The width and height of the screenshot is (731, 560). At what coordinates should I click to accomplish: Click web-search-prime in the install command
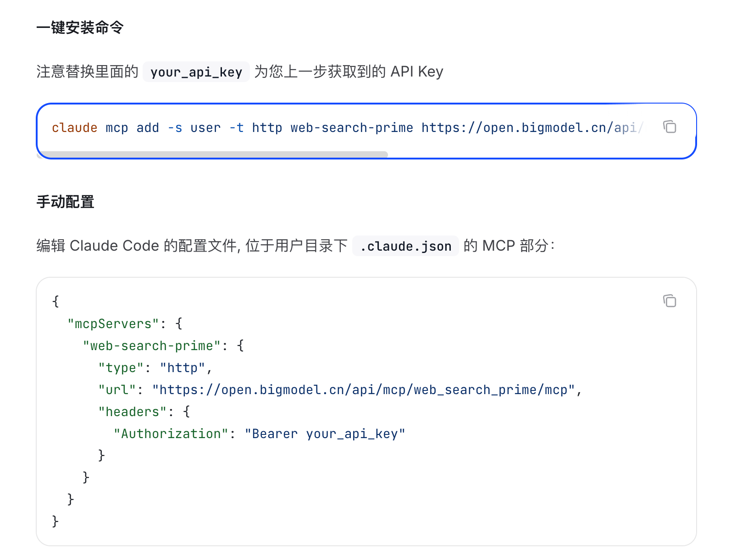(x=352, y=128)
